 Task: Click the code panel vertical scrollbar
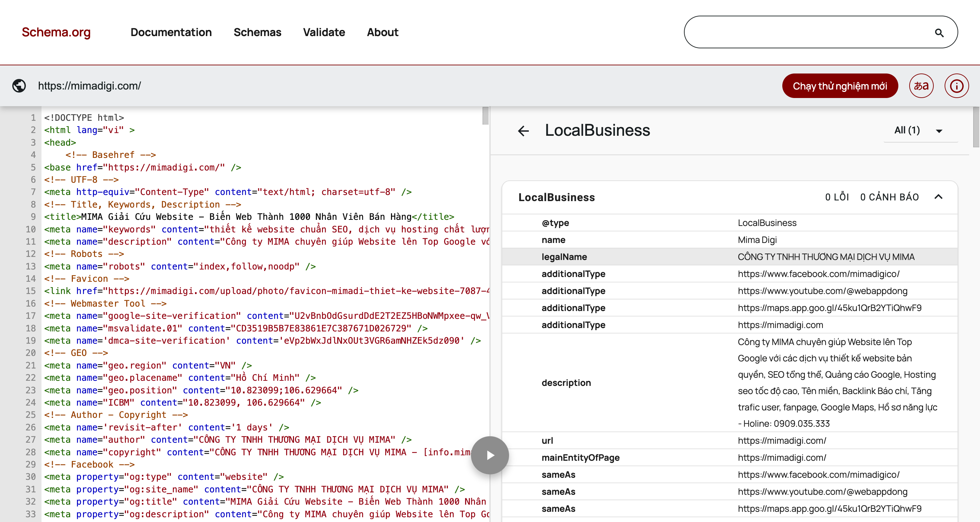[485, 116]
